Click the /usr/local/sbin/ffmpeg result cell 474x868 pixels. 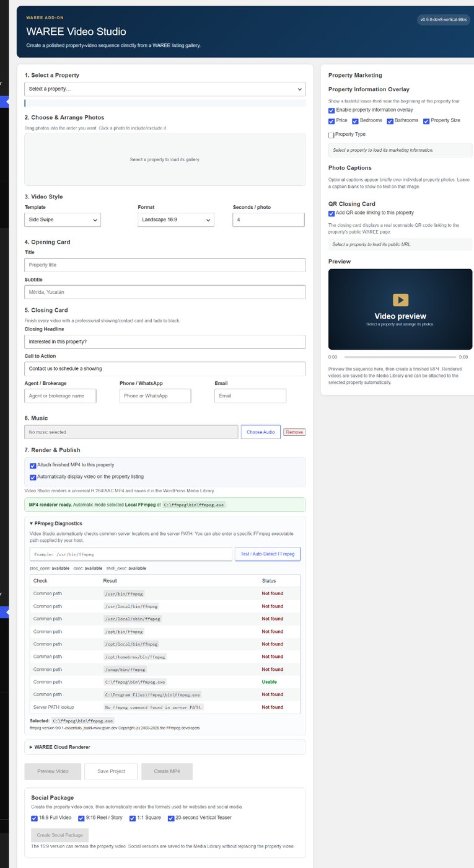click(133, 619)
